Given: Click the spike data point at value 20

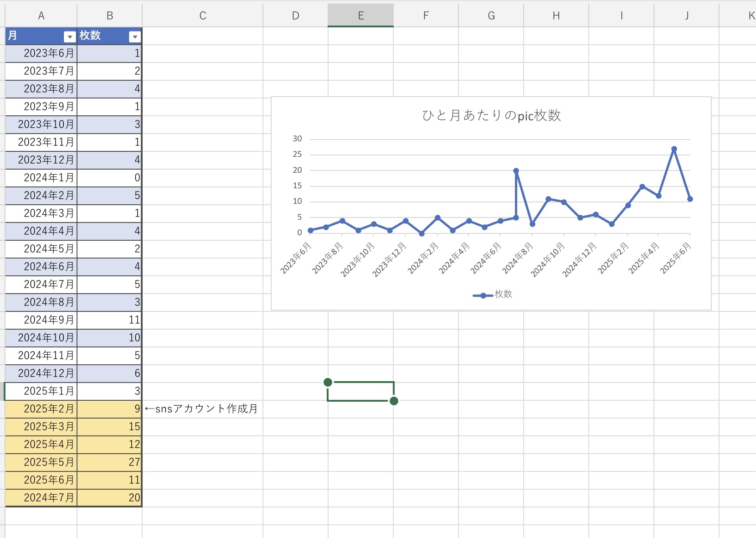Looking at the screenshot, I should click(x=516, y=171).
